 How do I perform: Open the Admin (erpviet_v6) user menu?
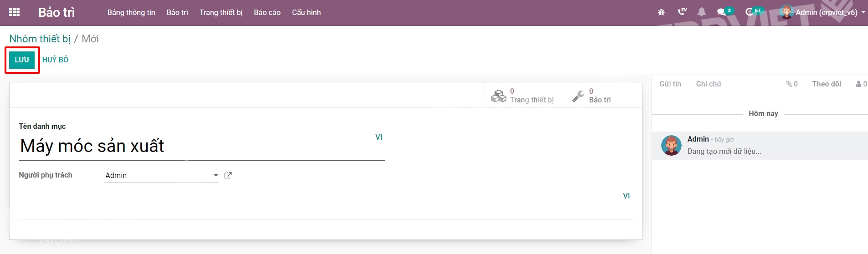822,12
